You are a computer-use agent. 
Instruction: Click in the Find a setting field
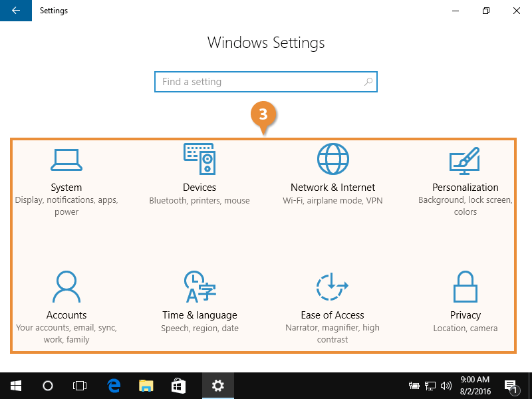click(266, 82)
